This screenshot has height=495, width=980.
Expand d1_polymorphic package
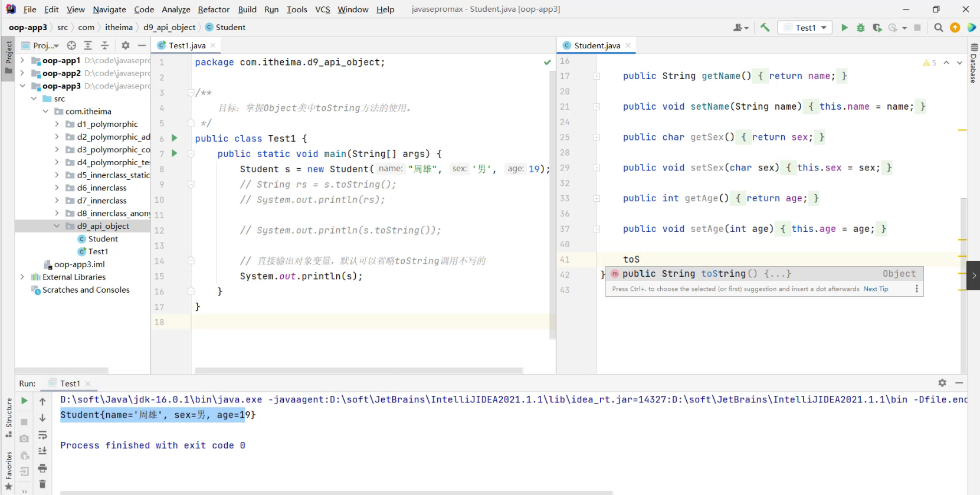click(x=57, y=124)
